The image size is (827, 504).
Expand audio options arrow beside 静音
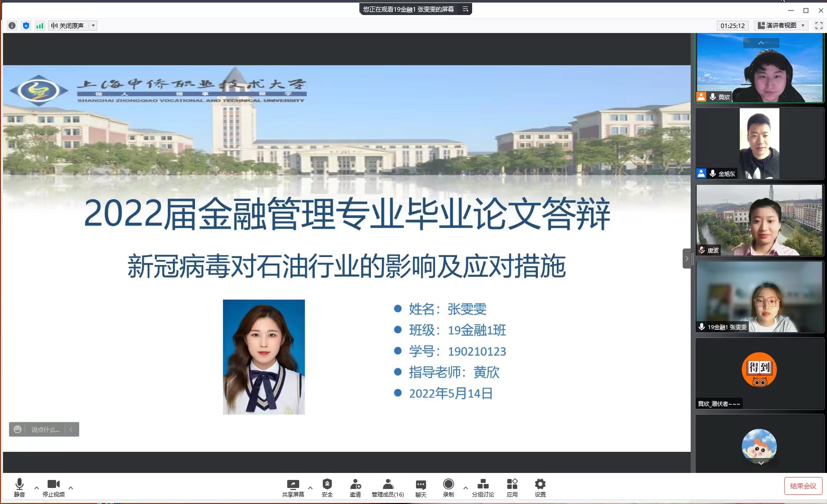[37, 487]
